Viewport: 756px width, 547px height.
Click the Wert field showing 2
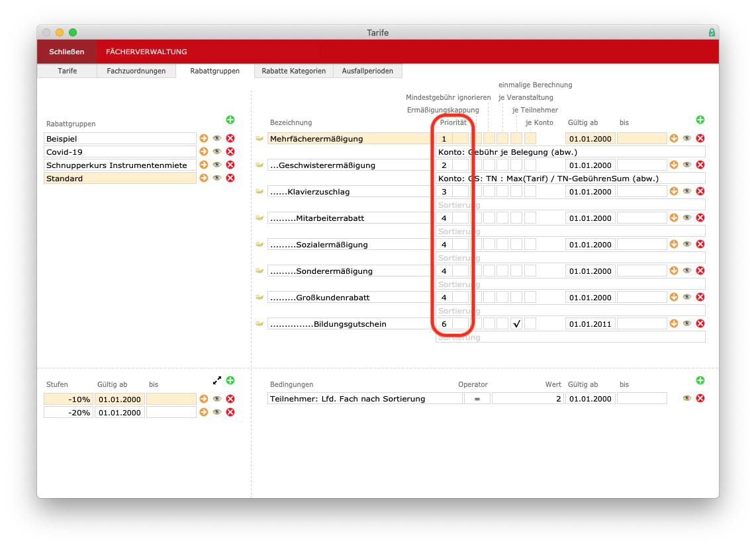528,399
